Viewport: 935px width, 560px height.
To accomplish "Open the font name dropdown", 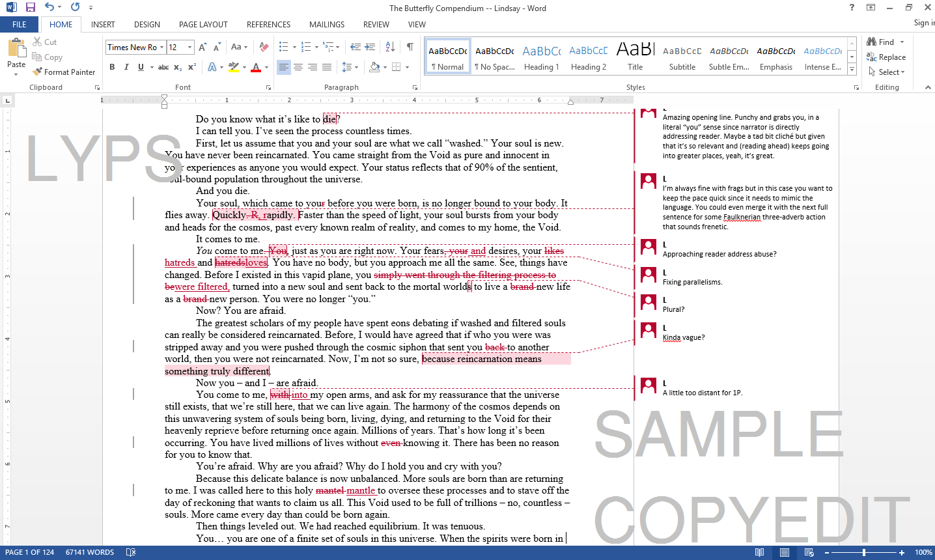I will [161, 47].
